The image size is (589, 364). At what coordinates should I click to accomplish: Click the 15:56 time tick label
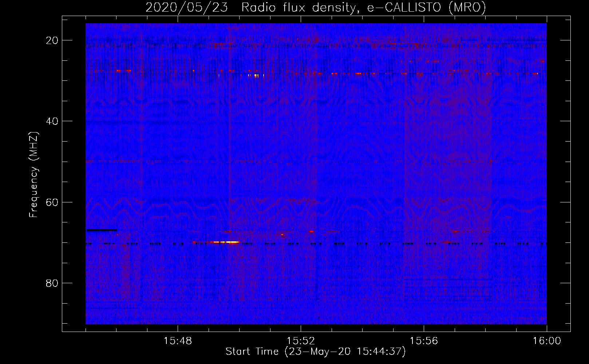tap(424, 341)
